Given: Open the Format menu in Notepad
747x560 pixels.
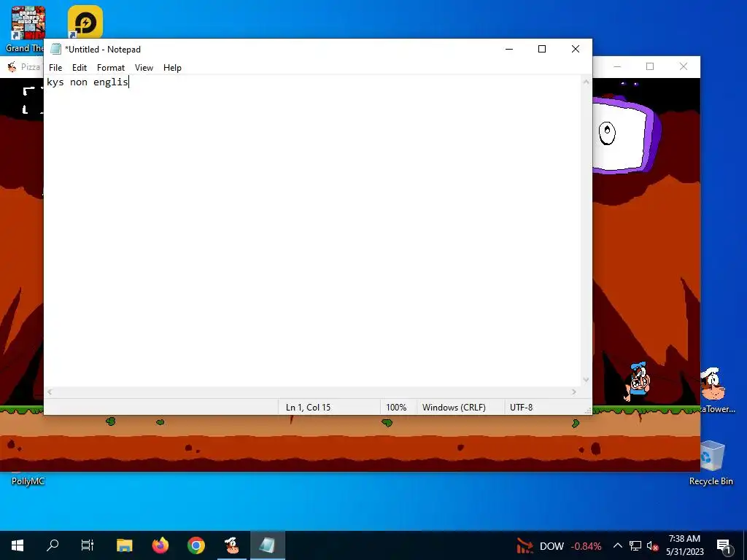Looking at the screenshot, I should (111, 68).
